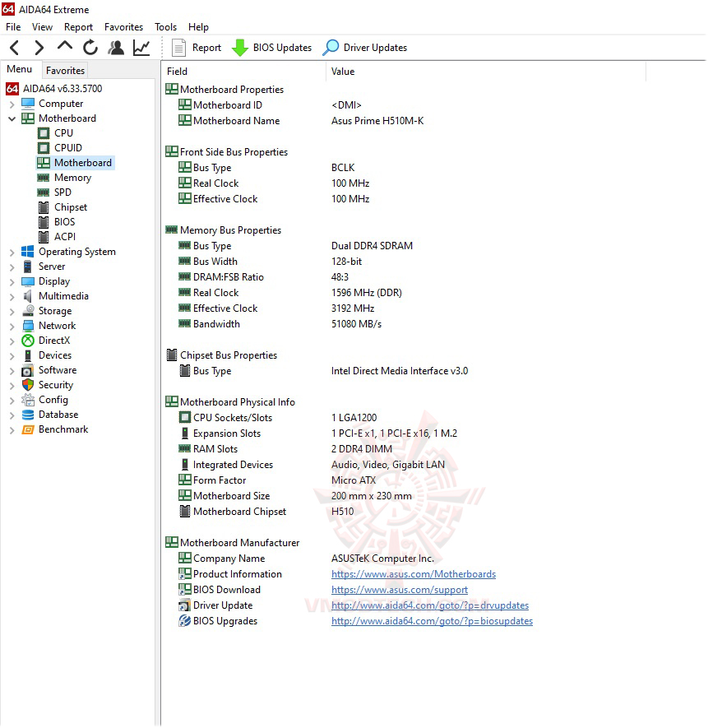Collapse the Motherboard tree node
708x728 pixels.
click(x=12, y=118)
